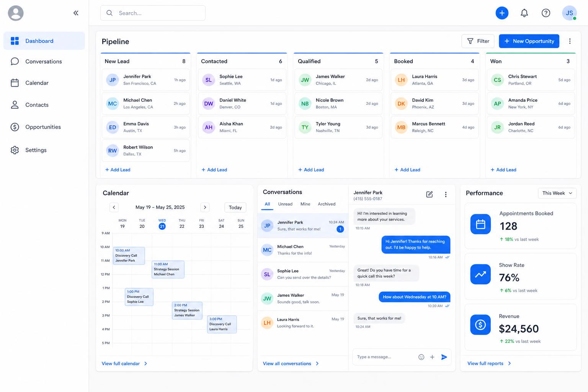This screenshot has height=392, width=588.
Task: Add Lead in the New Lead column
Action: pyautogui.click(x=118, y=170)
